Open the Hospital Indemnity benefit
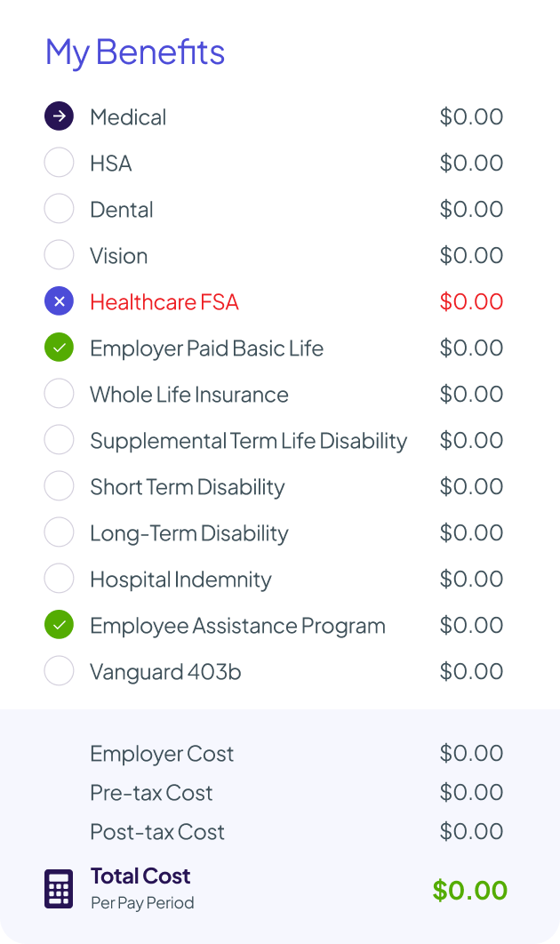Screen dimensions: 560x944 180,580
